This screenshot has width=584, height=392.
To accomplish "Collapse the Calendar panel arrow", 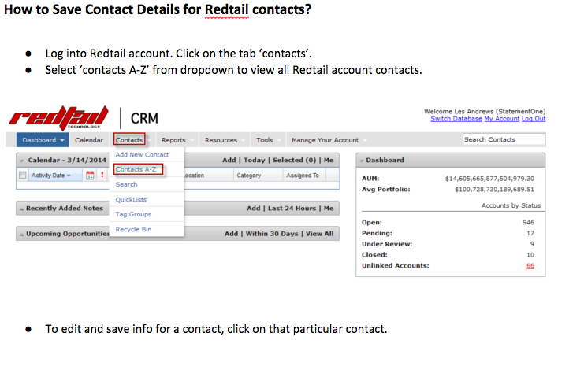I will (x=21, y=161).
